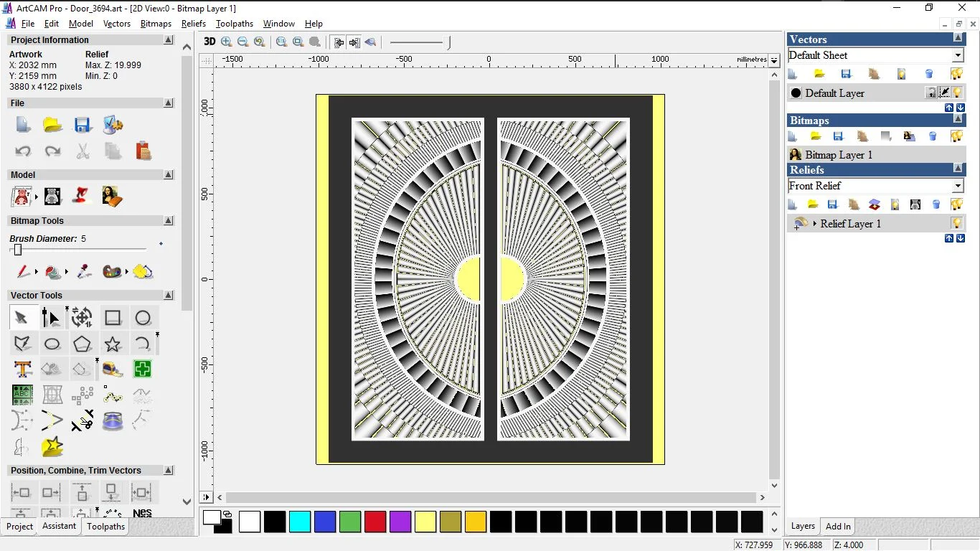Toggle visibility of Relief Layer 1

coord(956,224)
